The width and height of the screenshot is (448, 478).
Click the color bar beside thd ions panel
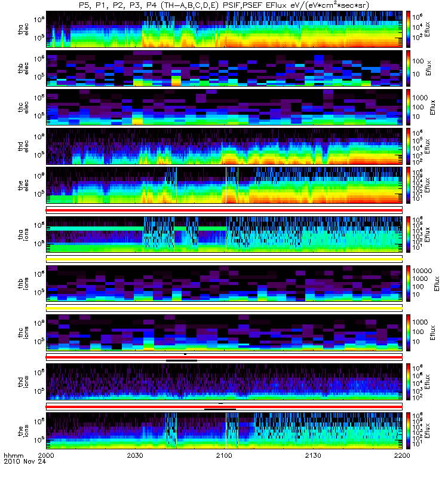point(408,382)
